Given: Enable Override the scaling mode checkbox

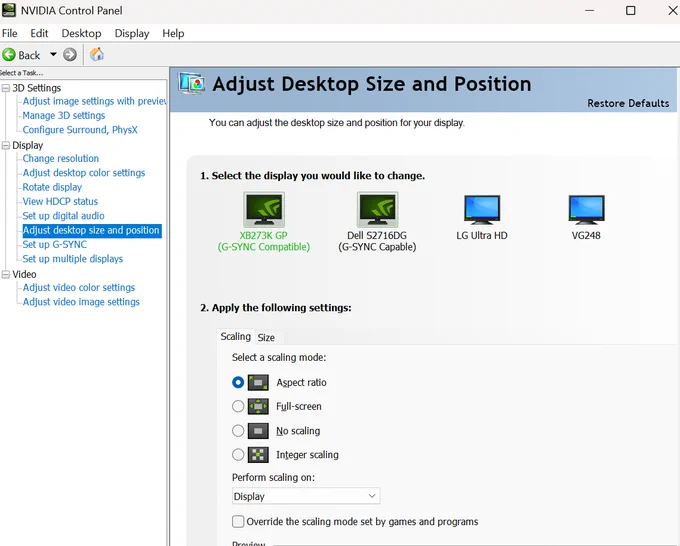Looking at the screenshot, I should point(238,521).
